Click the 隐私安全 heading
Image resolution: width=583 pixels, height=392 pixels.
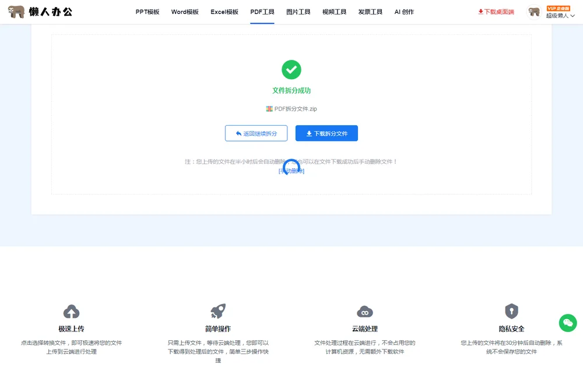[512, 329]
